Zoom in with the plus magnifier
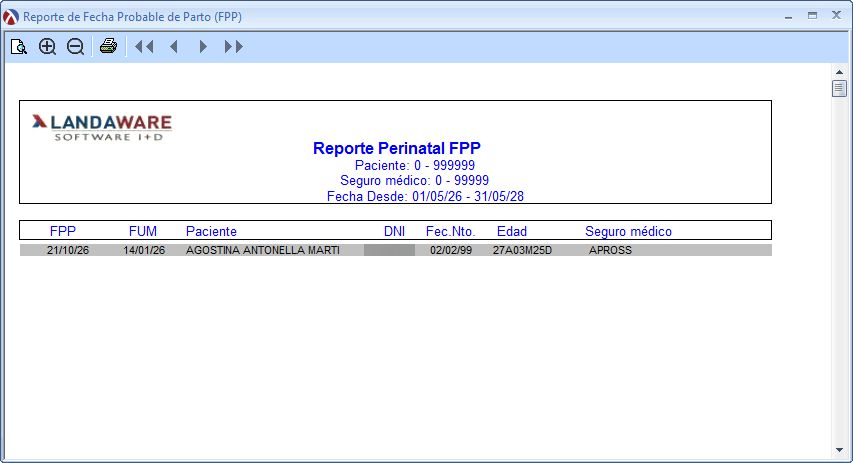This screenshot has width=853, height=463. click(x=47, y=47)
